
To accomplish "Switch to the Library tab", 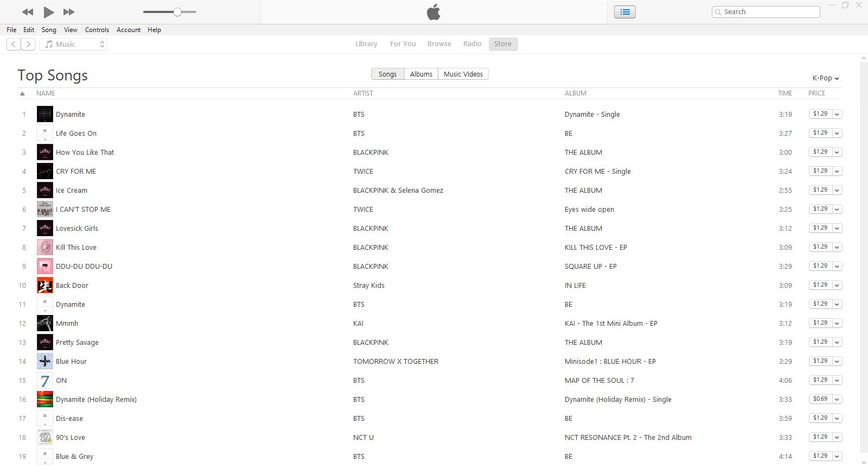I will [x=366, y=44].
